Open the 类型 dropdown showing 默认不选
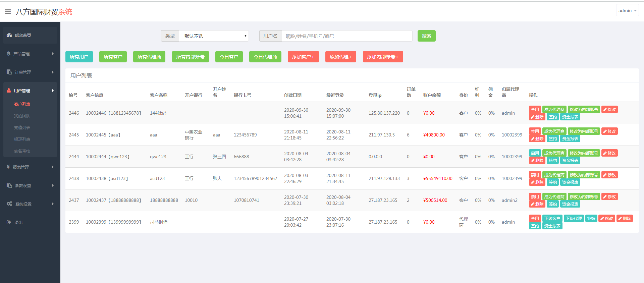Viewport: 644px width, 283px height. point(214,36)
